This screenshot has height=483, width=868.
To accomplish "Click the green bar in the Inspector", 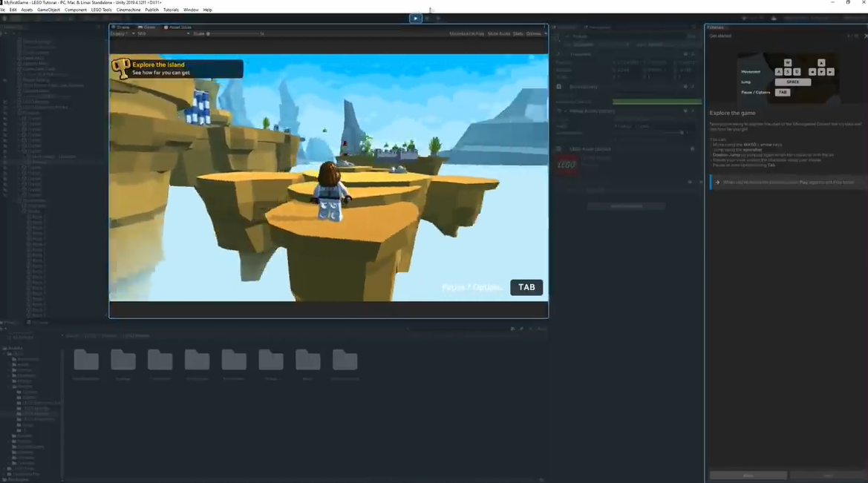I will click(x=656, y=102).
